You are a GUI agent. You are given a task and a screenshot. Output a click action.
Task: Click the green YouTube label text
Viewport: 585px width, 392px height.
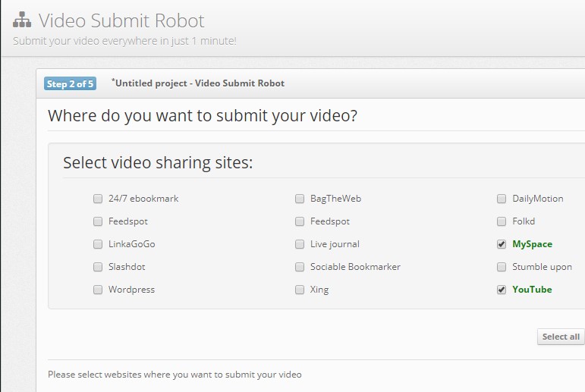pyautogui.click(x=532, y=290)
